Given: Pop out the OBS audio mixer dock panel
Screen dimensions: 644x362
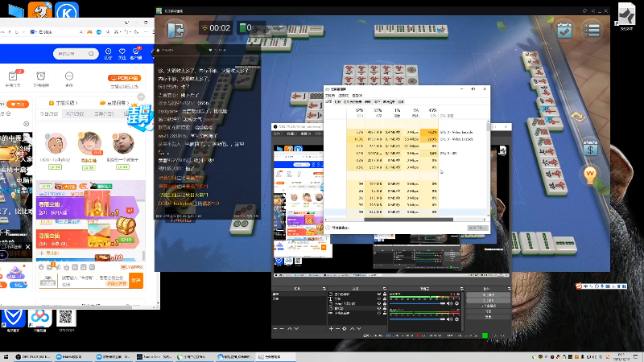Looking at the screenshot, I should click(x=461, y=289).
